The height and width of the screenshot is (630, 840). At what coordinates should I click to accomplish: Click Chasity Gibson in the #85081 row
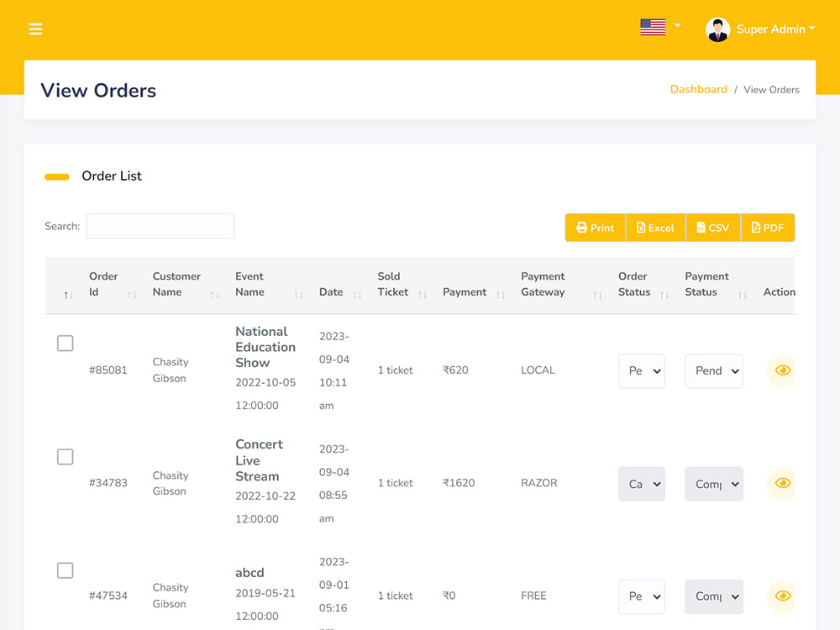pyautogui.click(x=171, y=370)
